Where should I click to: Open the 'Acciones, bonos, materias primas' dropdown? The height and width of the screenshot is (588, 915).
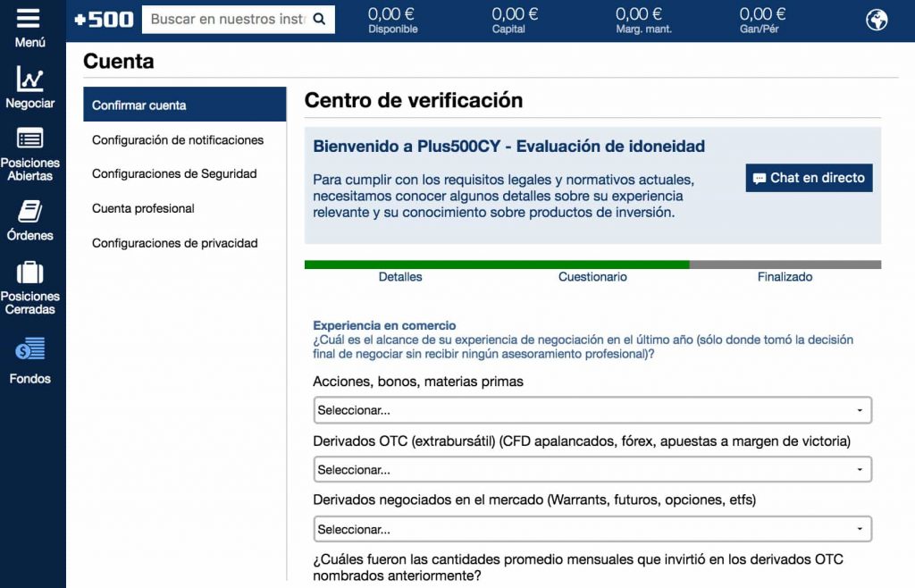(x=592, y=409)
